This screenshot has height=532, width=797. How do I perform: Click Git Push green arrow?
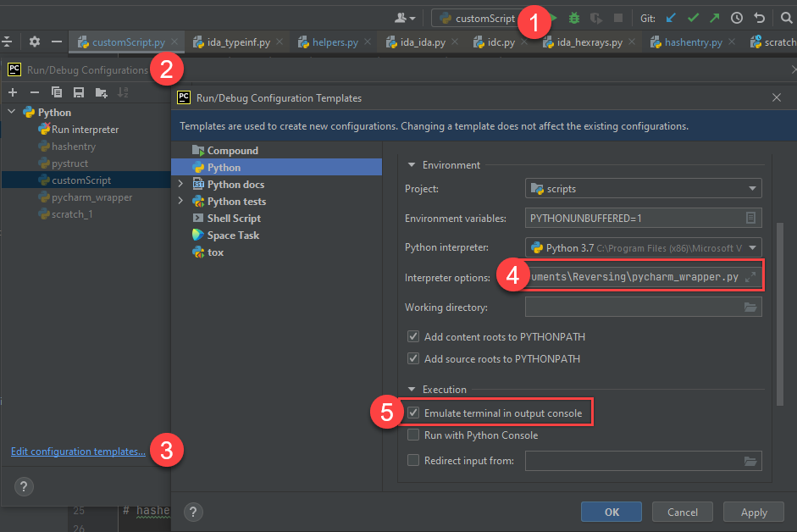[715, 19]
